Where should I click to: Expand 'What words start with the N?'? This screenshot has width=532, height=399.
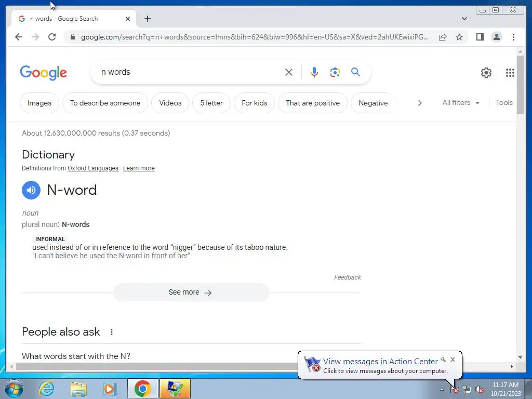(x=191, y=356)
